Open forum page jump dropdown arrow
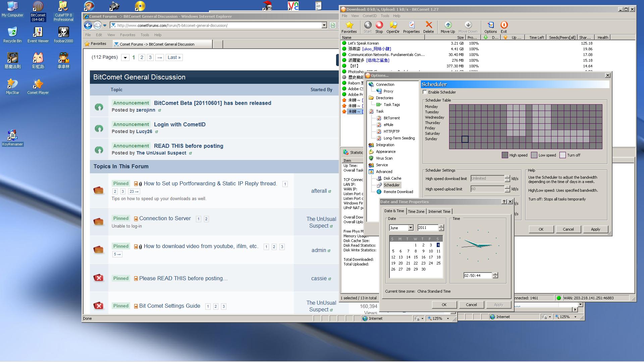The image size is (644, 362). (125, 58)
